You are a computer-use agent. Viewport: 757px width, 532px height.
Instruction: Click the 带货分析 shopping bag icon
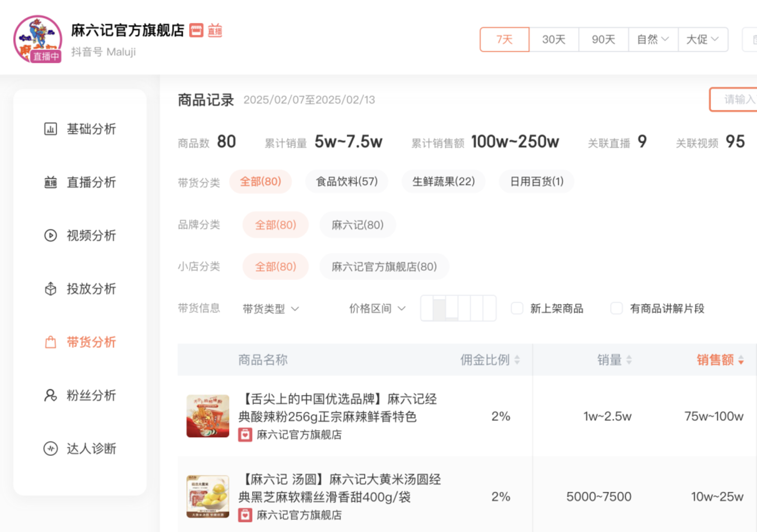pyautogui.click(x=50, y=342)
